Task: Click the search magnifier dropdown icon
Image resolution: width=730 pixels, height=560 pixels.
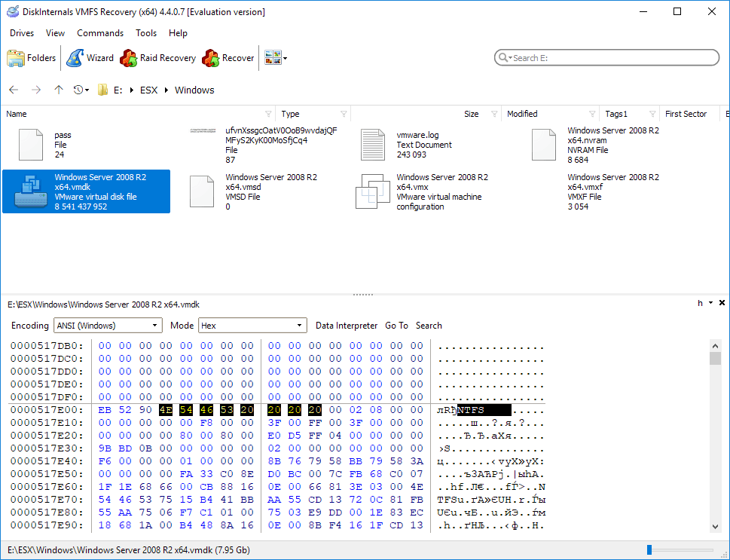Action: point(505,58)
